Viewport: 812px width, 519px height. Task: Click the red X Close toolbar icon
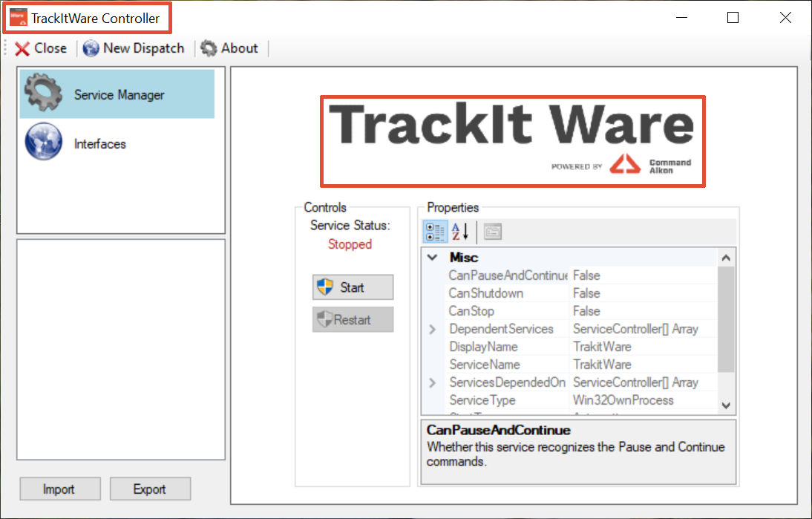pyautogui.click(x=22, y=49)
